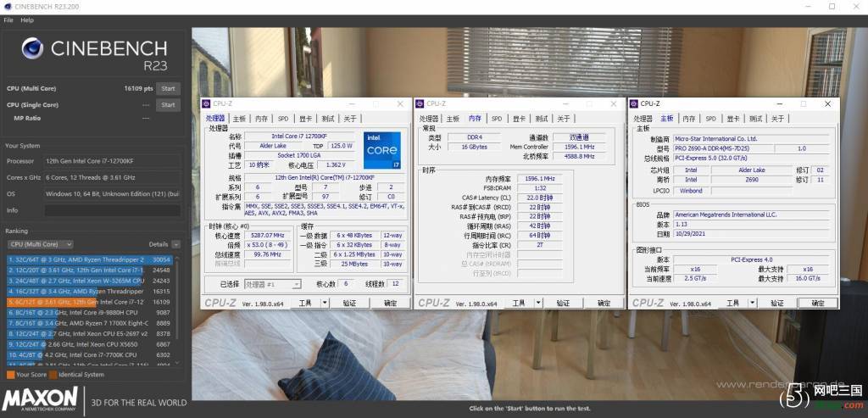This screenshot has height=418, width=868.
Task: Click the Info text field under Your System
Action: (113, 210)
